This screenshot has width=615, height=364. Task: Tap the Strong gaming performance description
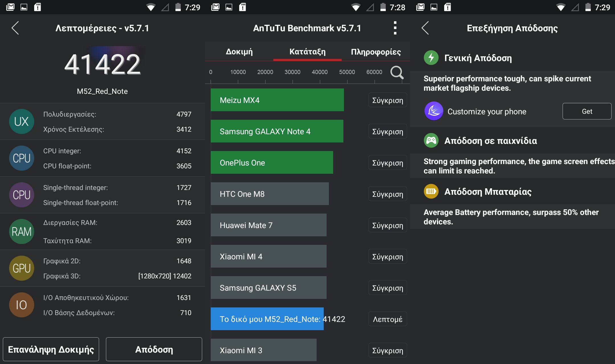point(519,166)
